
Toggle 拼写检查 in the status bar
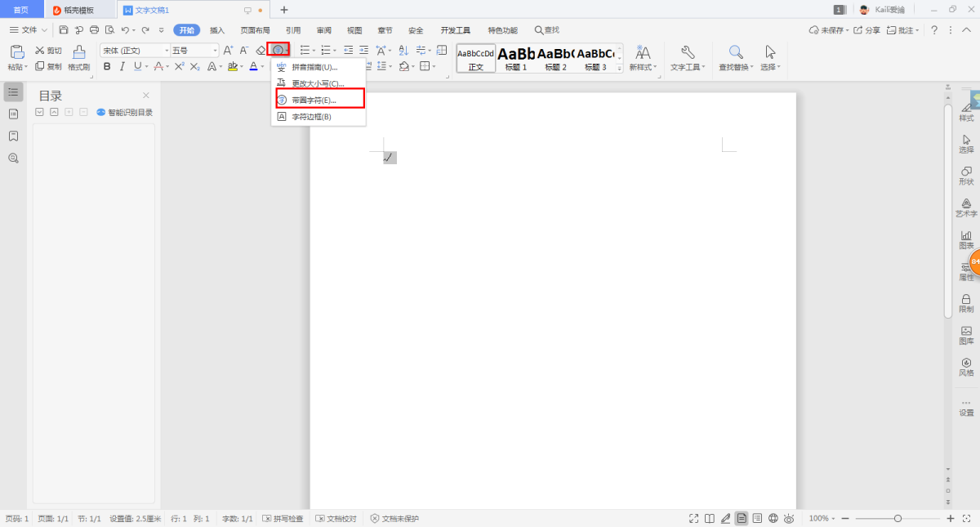click(283, 519)
